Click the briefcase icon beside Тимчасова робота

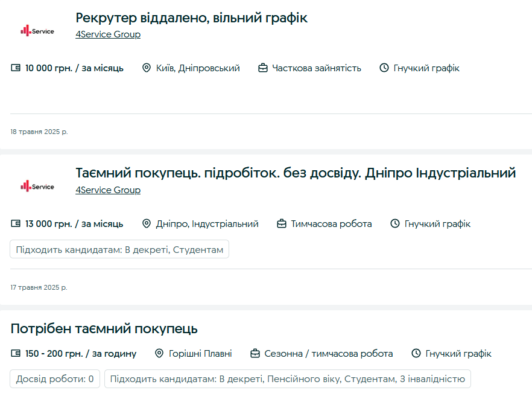point(282,223)
